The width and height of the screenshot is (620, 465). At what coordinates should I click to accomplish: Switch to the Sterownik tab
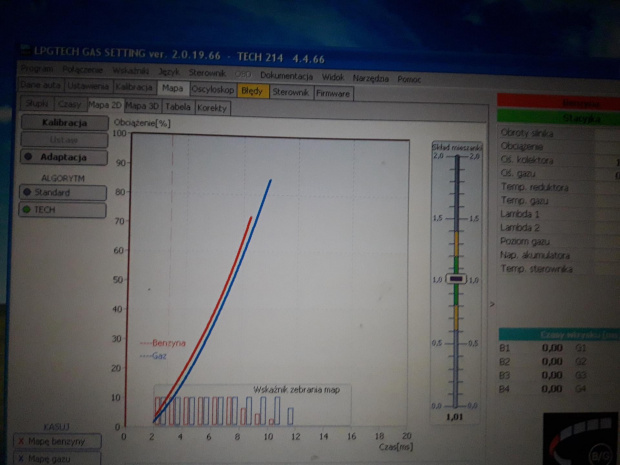(291, 92)
